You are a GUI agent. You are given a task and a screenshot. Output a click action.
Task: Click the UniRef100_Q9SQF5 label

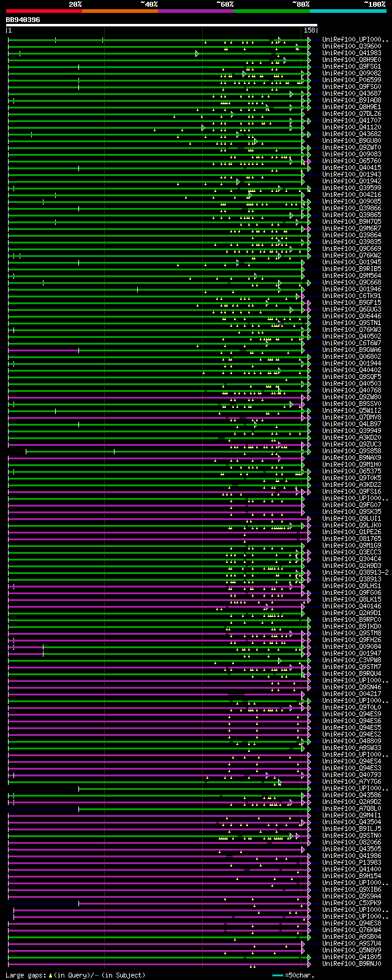coord(352,377)
